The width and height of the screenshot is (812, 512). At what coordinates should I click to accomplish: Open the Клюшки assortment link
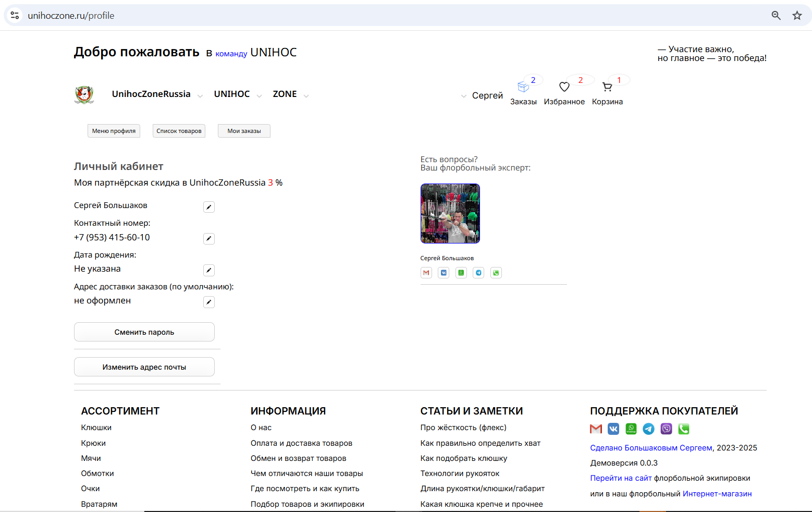pyautogui.click(x=96, y=428)
